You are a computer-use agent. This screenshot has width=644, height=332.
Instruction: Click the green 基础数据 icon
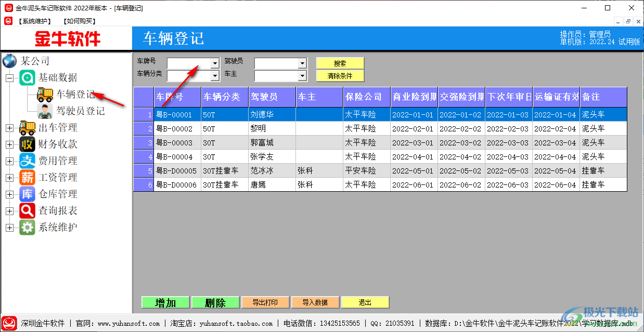click(x=27, y=78)
